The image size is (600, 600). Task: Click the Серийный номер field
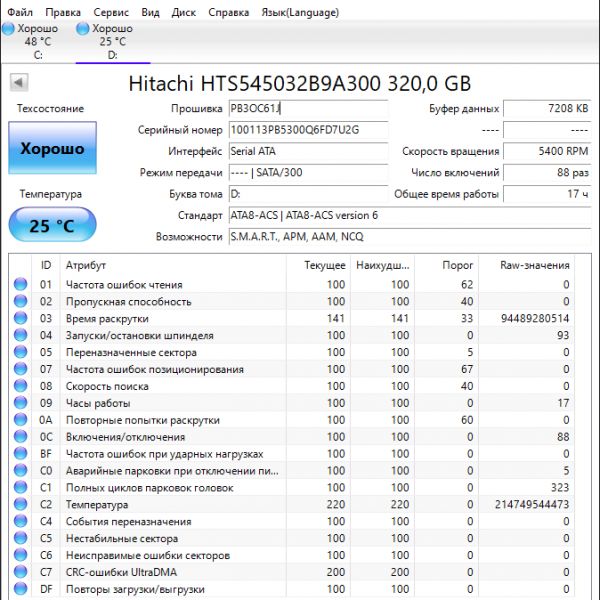click(308, 130)
